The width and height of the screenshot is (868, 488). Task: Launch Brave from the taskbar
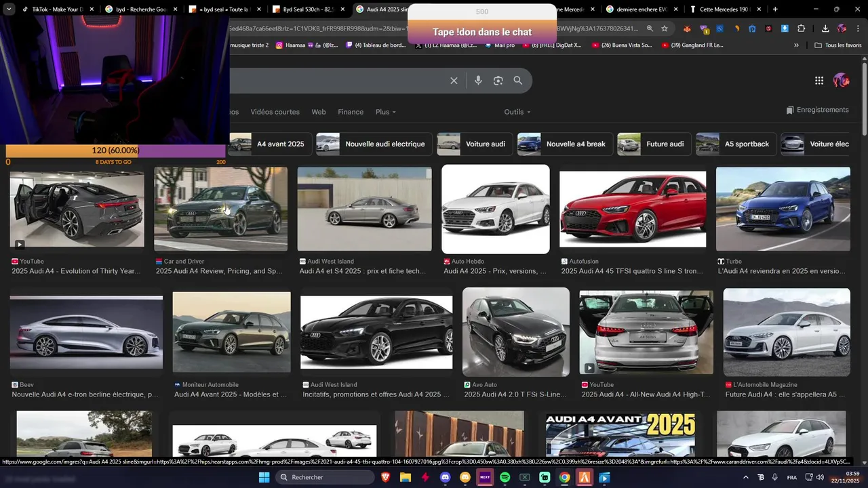[x=386, y=477]
